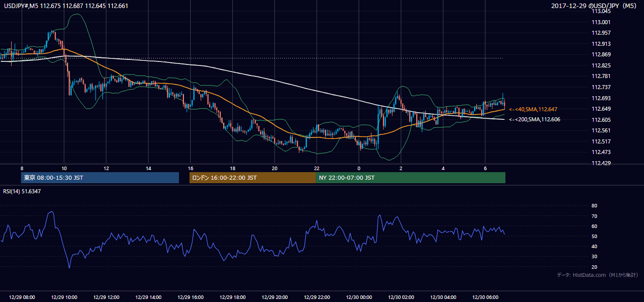Viewport: 644px width, 302px height.
Task: Click the hour label 0 under the price chart
Action: coord(359,168)
